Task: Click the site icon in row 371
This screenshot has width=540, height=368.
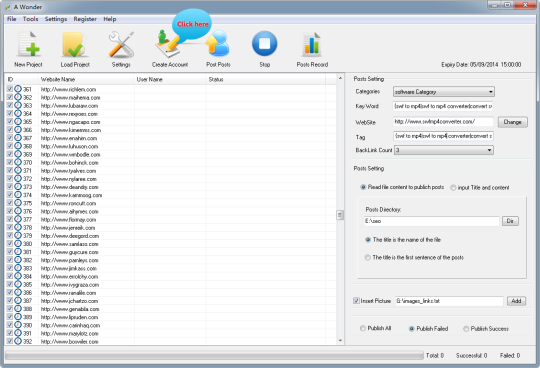Action: [x=18, y=170]
